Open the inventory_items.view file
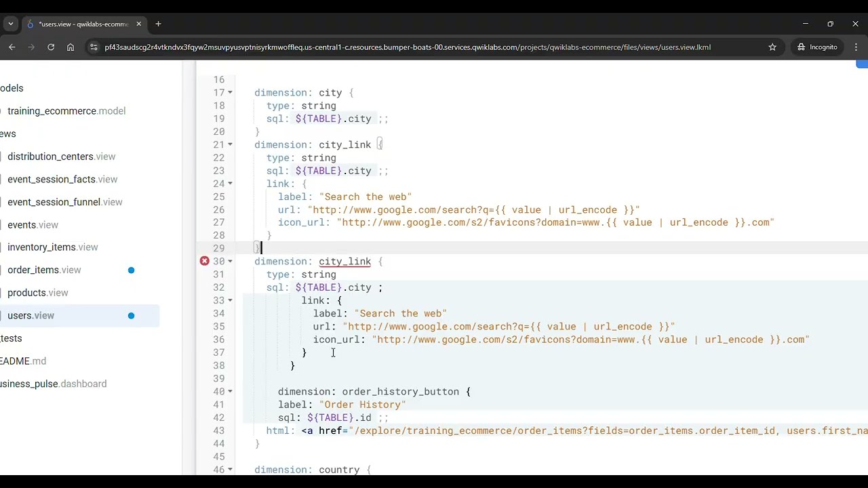 53,247
